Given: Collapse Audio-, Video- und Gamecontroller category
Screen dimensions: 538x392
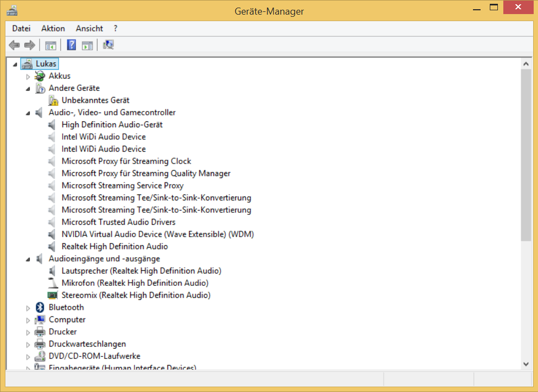Looking at the screenshot, I should click(28, 113).
